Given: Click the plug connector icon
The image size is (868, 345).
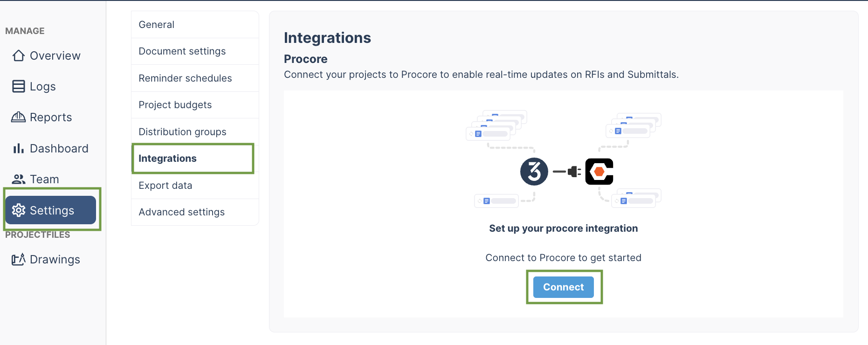Looking at the screenshot, I should 567,172.
